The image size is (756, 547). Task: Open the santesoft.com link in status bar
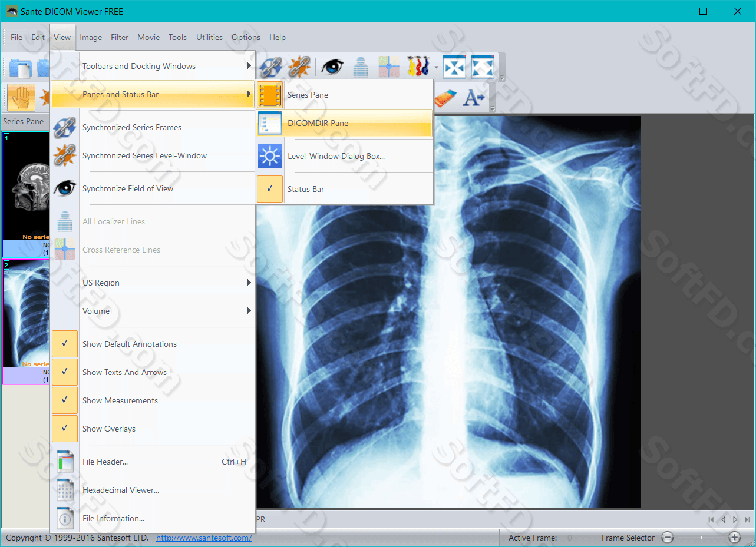coord(204,538)
